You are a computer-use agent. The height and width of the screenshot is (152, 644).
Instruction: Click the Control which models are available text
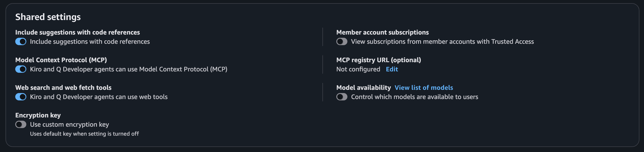(x=415, y=97)
